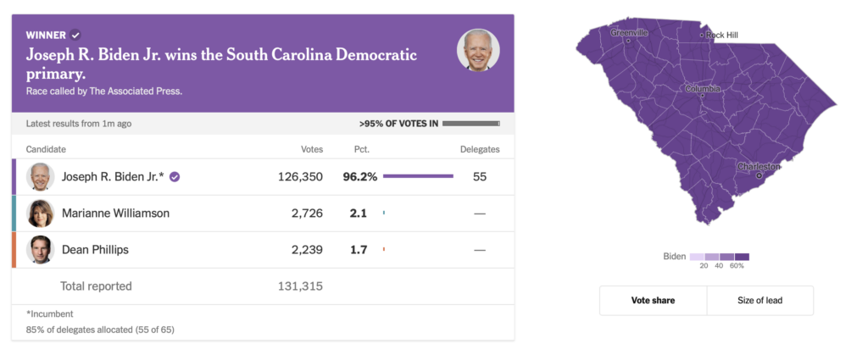
Task: Select the Vote share map view
Action: pyautogui.click(x=653, y=301)
